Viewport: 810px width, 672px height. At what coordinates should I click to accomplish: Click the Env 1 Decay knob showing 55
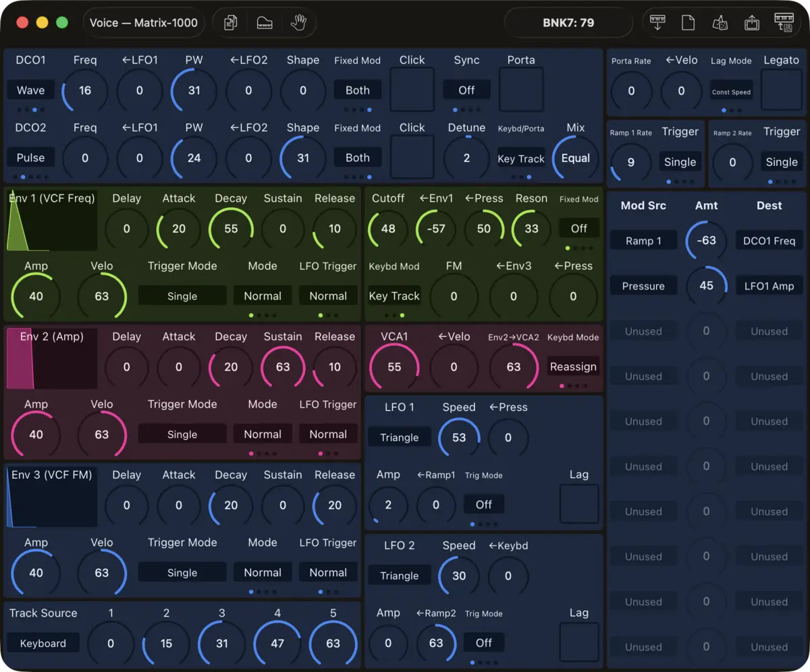point(231,229)
